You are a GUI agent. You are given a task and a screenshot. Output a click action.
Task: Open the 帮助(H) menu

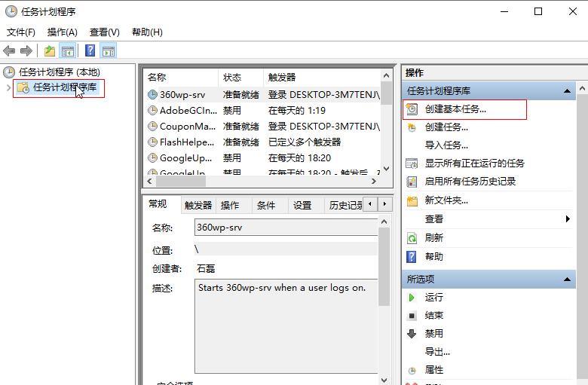click(147, 32)
